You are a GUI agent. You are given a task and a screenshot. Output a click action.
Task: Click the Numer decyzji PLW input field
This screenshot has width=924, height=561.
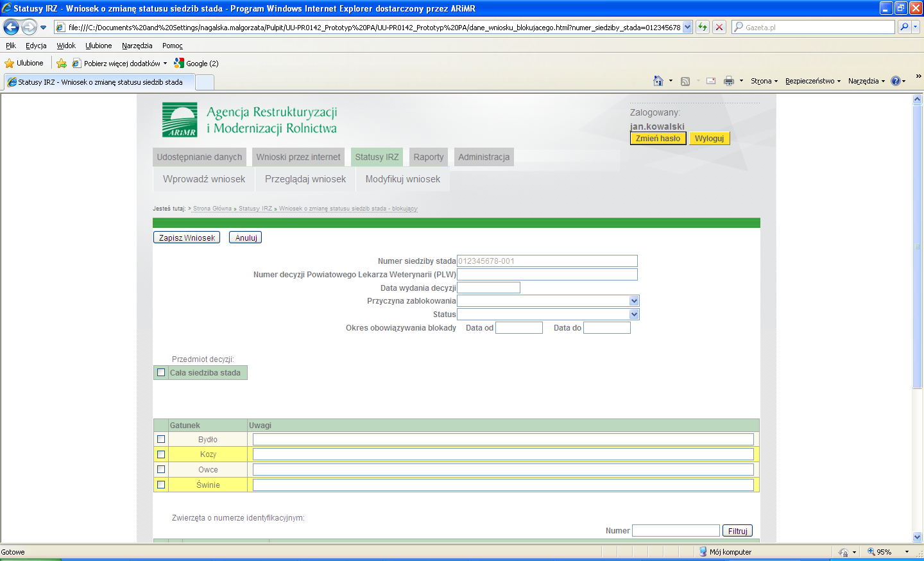click(547, 275)
